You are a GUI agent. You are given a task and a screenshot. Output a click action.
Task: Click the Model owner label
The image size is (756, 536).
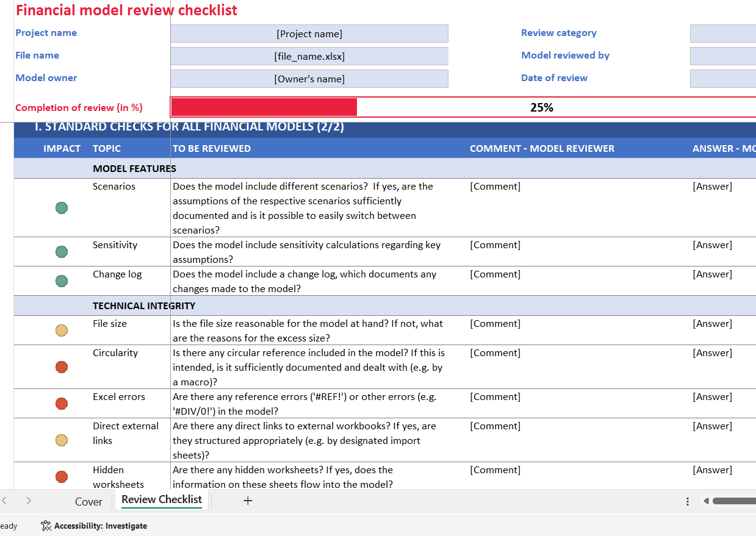(46, 78)
